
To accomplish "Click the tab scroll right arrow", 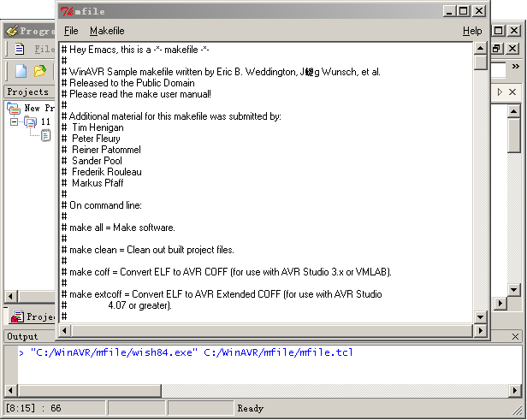I will pyautogui.click(x=499, y=92).
